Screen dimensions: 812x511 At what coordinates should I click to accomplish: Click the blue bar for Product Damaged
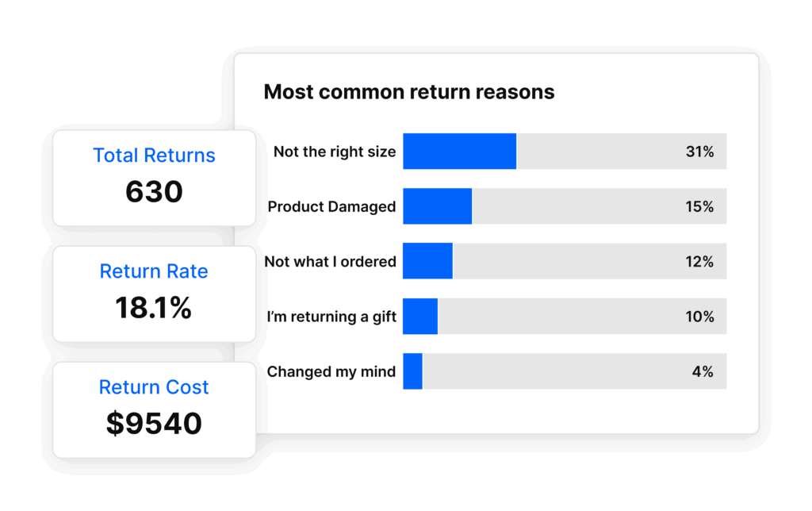pos(438,206)
